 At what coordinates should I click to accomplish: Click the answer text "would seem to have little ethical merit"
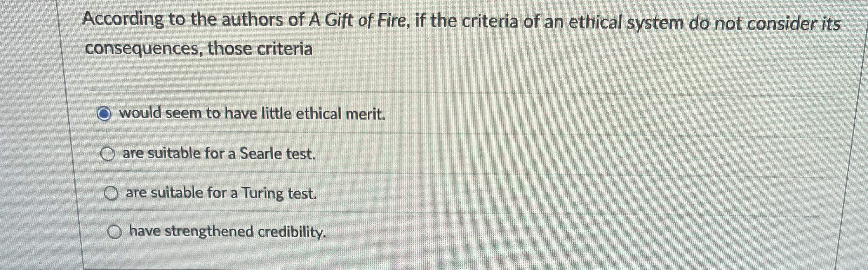[x=252, y=113]
